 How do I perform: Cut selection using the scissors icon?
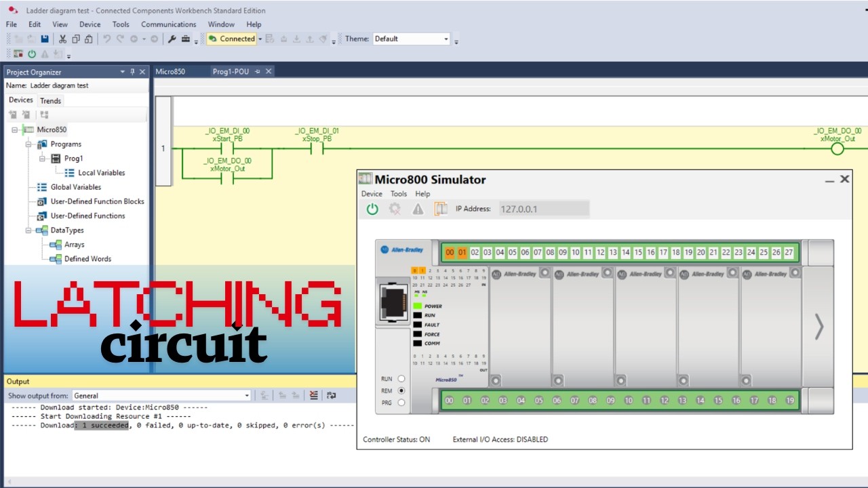62,39
